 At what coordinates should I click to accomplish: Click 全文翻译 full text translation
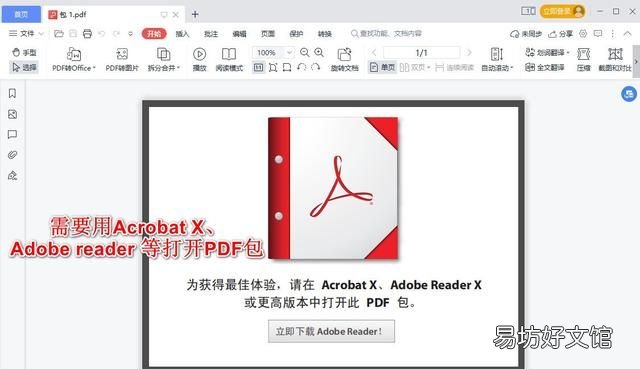coord(545,67)
